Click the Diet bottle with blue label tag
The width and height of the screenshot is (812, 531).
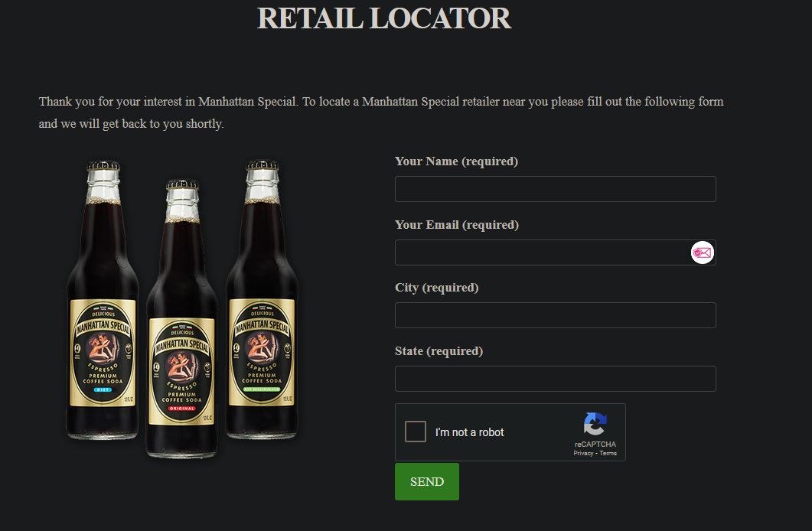pyautogui.click(x=103, y=300)
